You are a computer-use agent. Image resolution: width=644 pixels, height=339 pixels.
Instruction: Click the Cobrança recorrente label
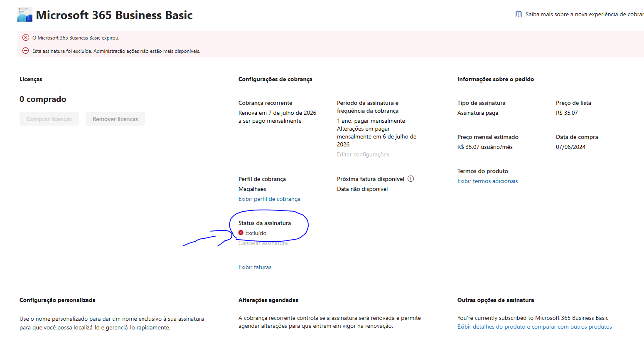point(265,103)
